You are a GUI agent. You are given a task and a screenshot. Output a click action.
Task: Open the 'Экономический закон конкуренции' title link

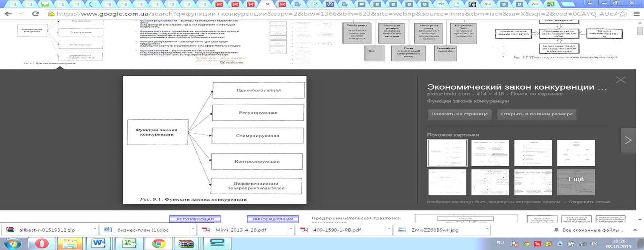coord(517,87)
